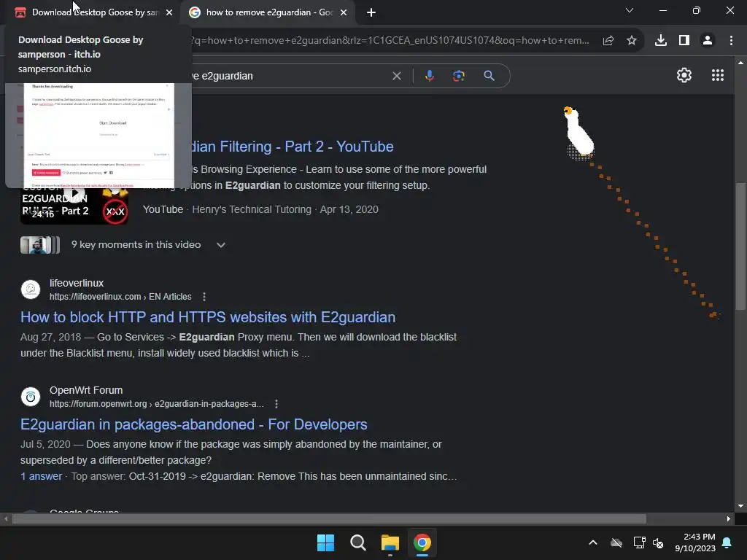Image resolution: width=747 pixels, height=560 pixels.
Task: Click the horizontal scrollbar right arrow
Action: [x=729, y=518]
